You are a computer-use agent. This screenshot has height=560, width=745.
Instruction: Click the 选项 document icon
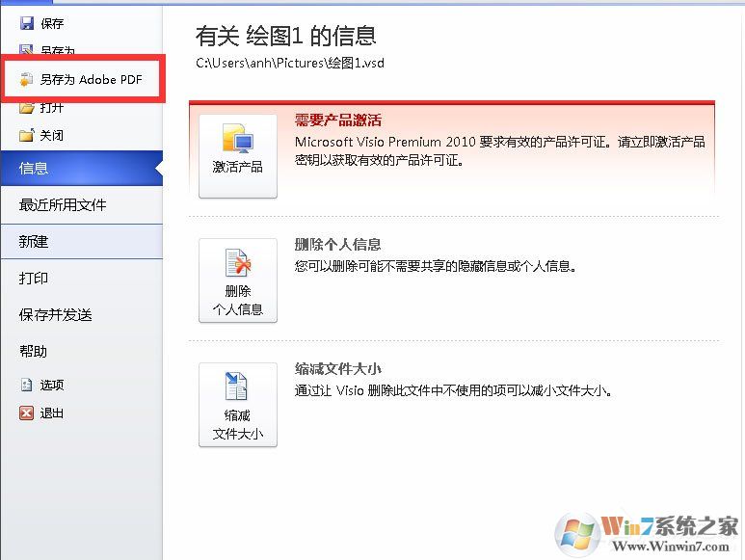point(27,385)
